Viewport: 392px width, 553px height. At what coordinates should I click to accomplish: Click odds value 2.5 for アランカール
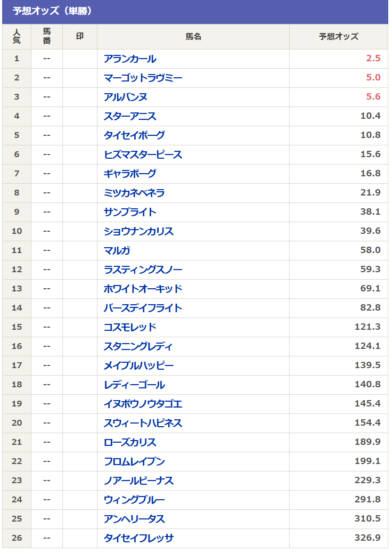(x=373, y=59)
